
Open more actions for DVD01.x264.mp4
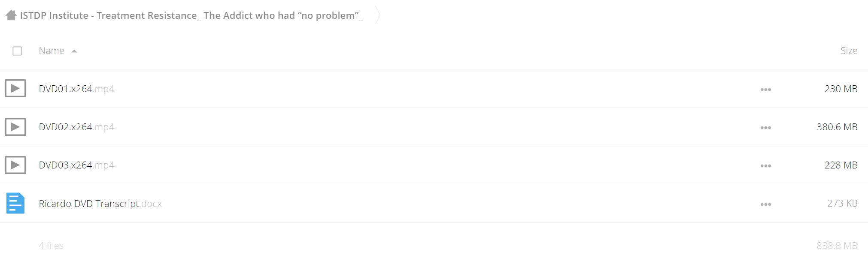coord(765,90)
